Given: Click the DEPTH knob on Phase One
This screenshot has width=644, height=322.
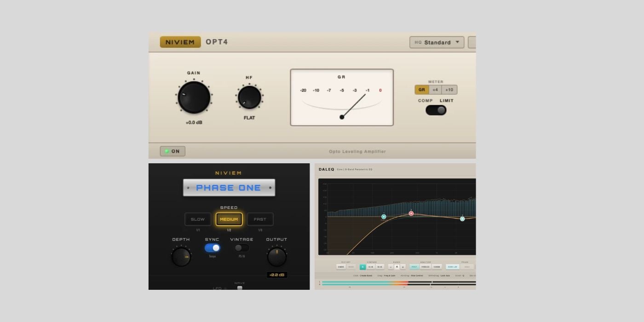Looking at the screenshot, I should 181,257.
